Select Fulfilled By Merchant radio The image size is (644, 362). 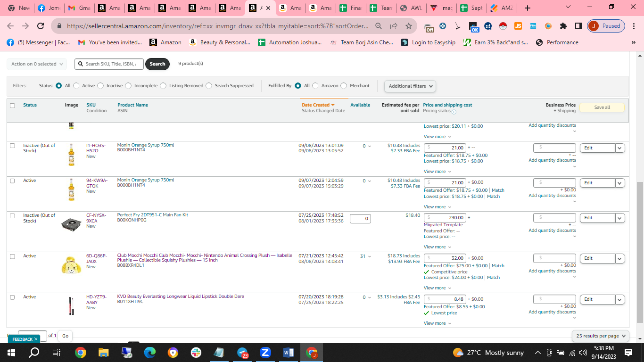pos(344,86)
